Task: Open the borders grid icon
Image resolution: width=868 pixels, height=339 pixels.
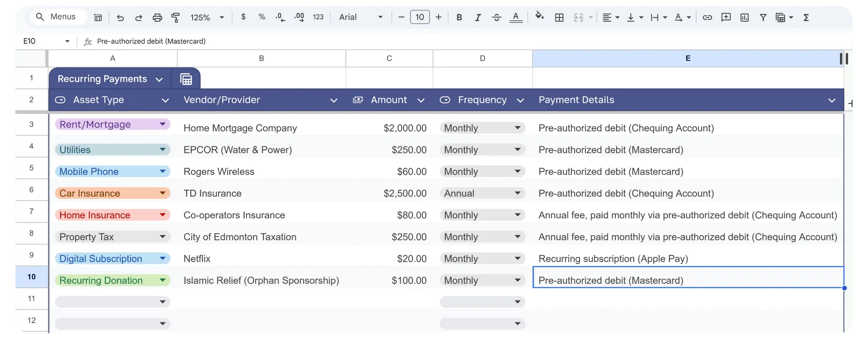Action: [559, 17]
